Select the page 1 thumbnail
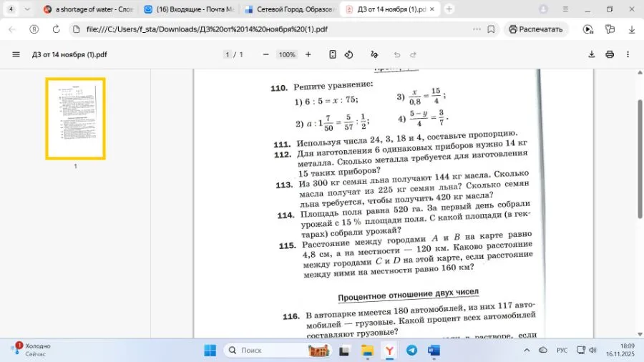Screen dimensions: 644x362 [x=76, y=119]
